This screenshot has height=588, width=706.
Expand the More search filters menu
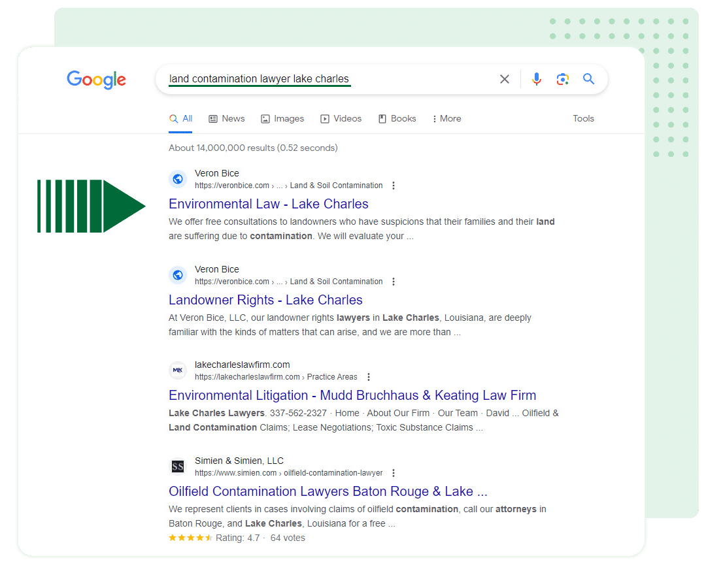coord(446,119)
